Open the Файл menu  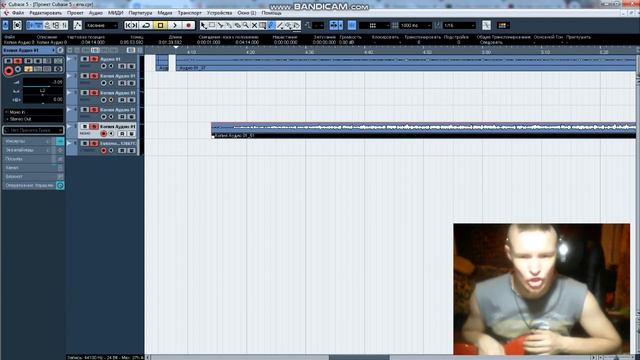[18, 13]
